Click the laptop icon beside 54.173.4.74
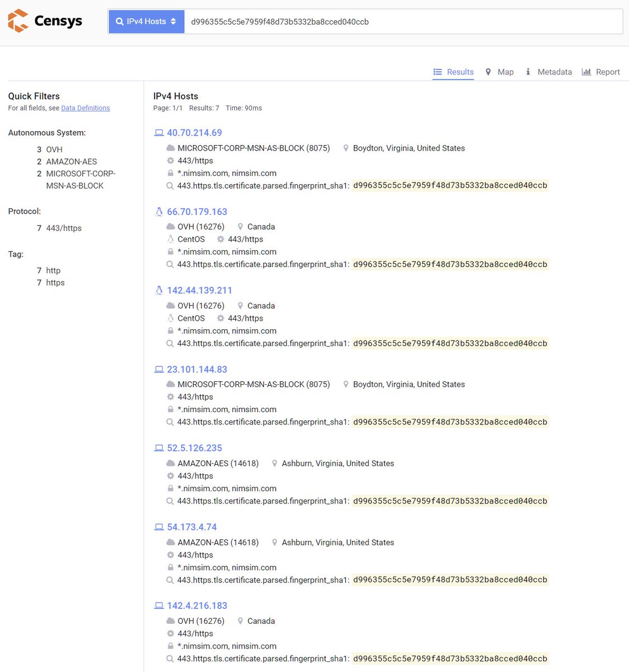Image resolution: width=629 pixels, height=672 pixels. coord(159,527)
